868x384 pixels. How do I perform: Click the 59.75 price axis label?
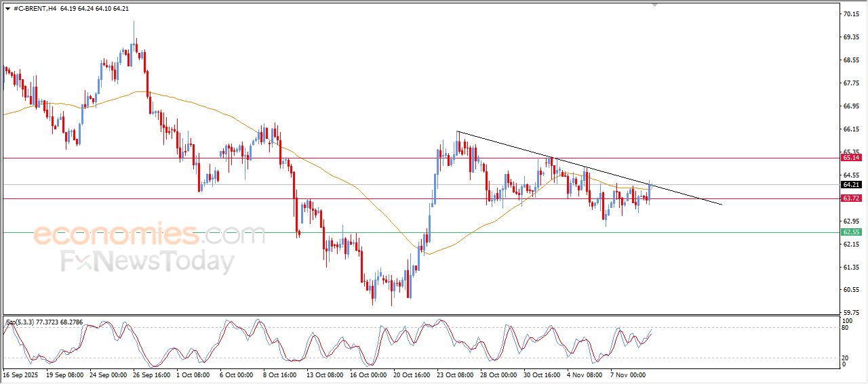(x=850, y=313)
